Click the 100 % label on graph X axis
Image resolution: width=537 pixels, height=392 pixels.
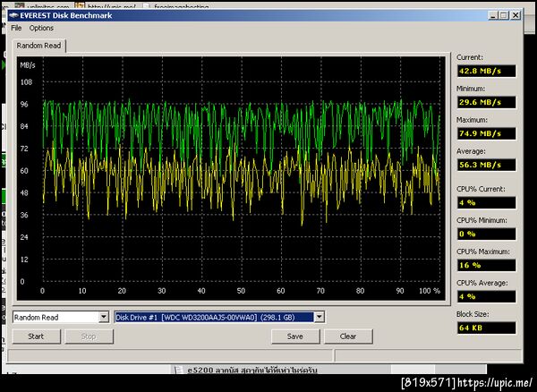coord(430,291)
